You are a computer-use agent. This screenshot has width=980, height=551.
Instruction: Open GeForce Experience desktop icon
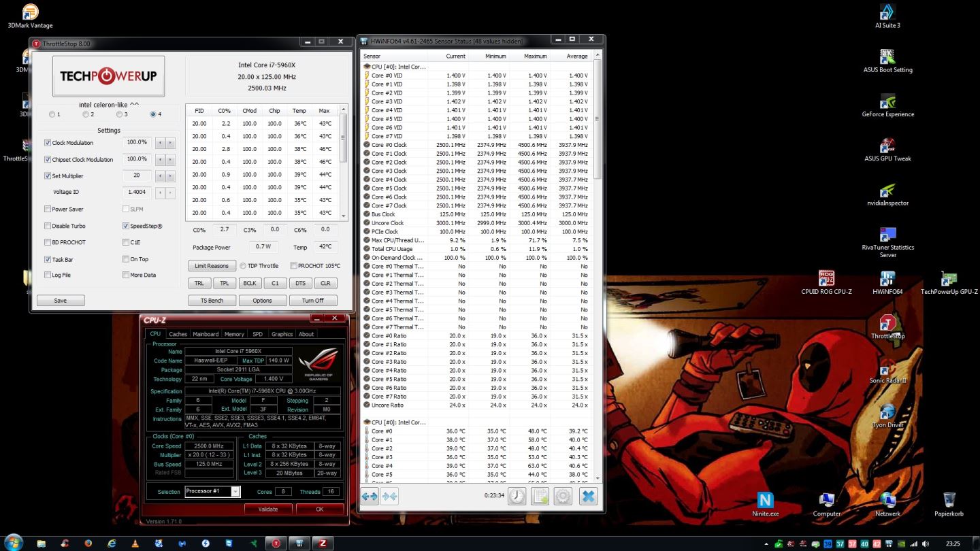(x=887, y=105)
